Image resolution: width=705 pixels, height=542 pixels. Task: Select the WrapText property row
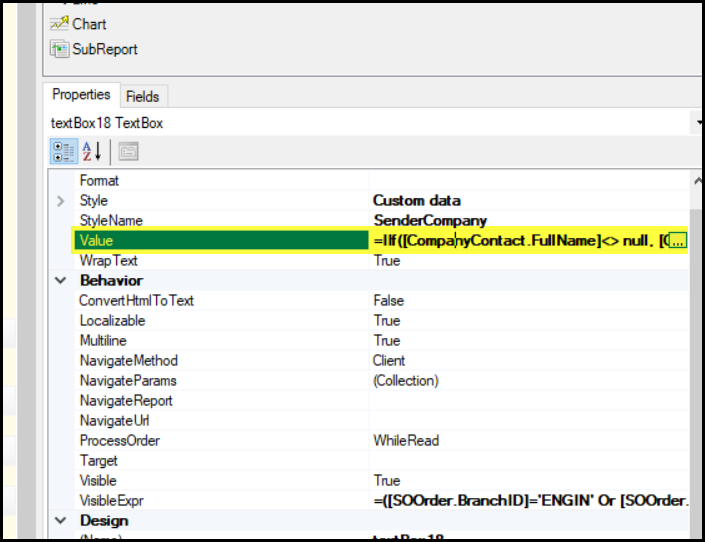click(108, 261)
